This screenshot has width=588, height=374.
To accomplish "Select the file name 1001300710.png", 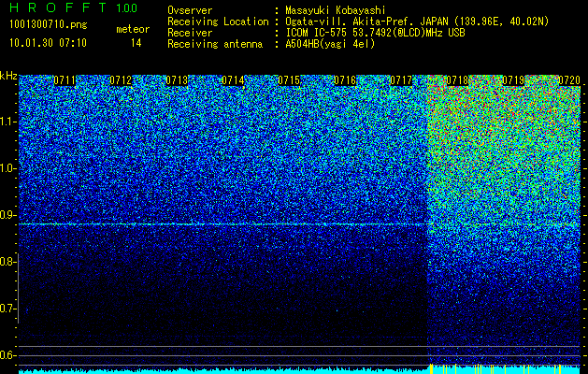I will coord(49,25).
